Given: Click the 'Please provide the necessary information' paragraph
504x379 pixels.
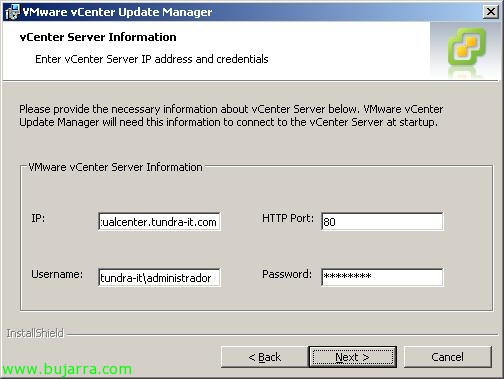Looking at the screenshot, I should tap(231, 116).
